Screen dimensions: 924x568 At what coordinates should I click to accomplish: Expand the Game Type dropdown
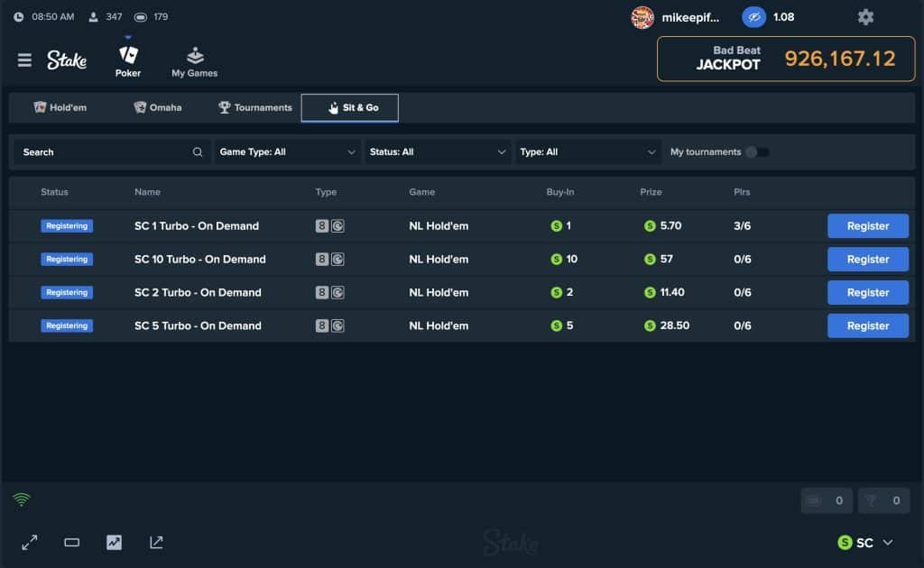click(x=287, y=152)
